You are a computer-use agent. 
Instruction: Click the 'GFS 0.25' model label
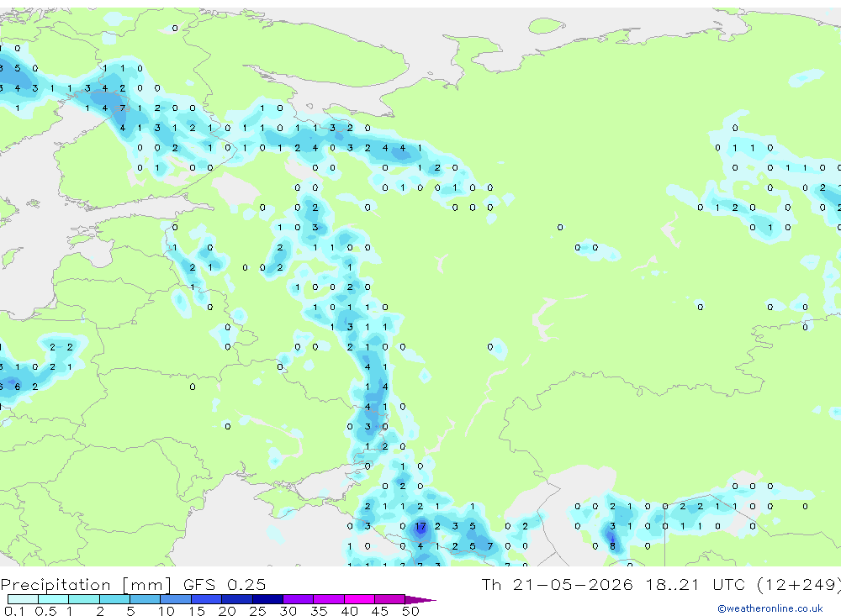tap(225, 584)
